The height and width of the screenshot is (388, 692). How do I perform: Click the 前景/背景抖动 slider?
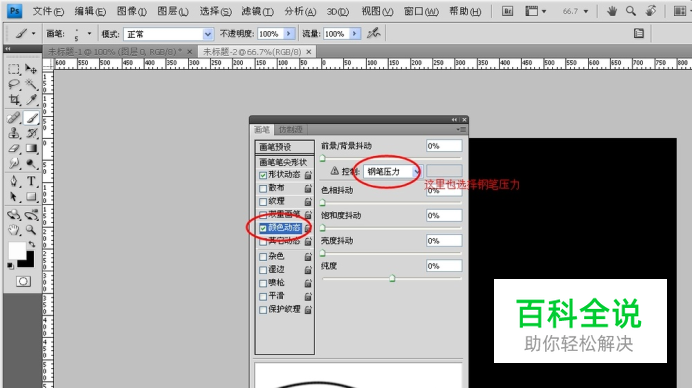(x=391, y=158)
